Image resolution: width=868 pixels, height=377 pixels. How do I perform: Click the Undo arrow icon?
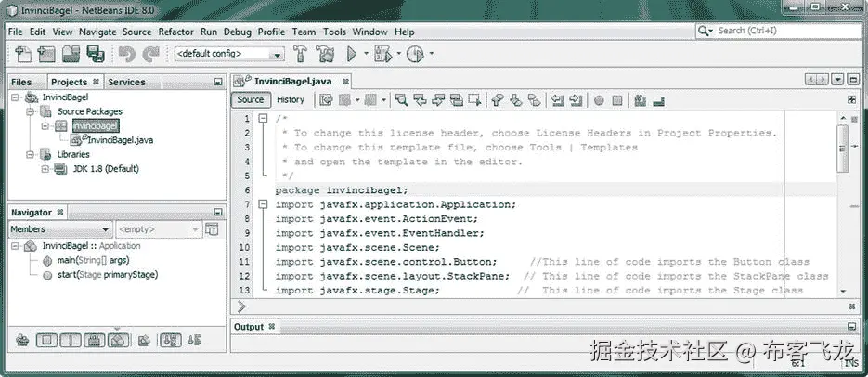(x=127, y=54)
